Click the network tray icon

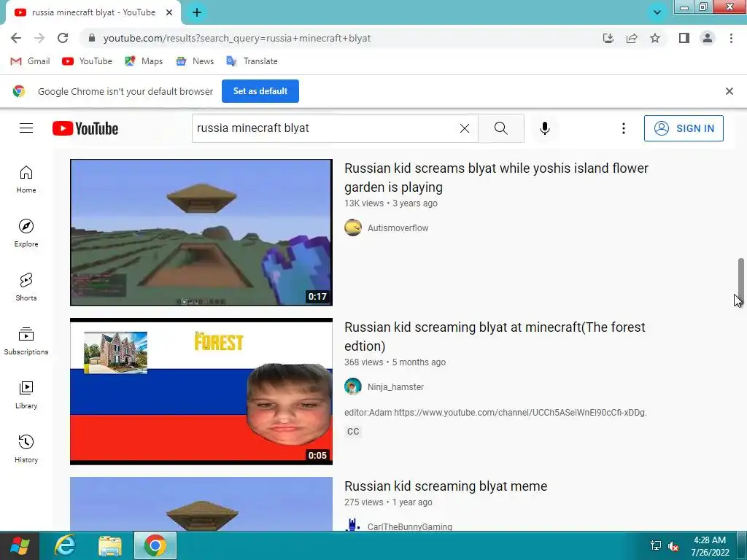point(656,545)
